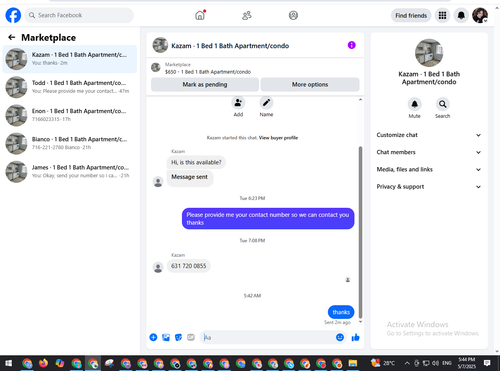Image resolution: width=500 pixels, height=371 pixels.
Task: Click the chat scrollbar down arrow
Action: [360, 322]
